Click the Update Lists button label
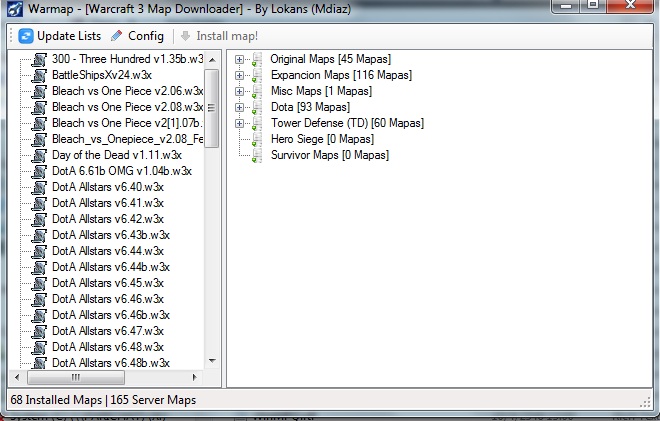 [x=69, y=36]
